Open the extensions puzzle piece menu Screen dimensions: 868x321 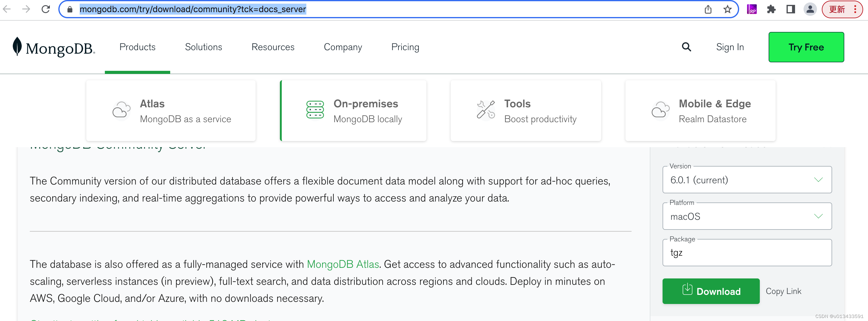point(771,9)
